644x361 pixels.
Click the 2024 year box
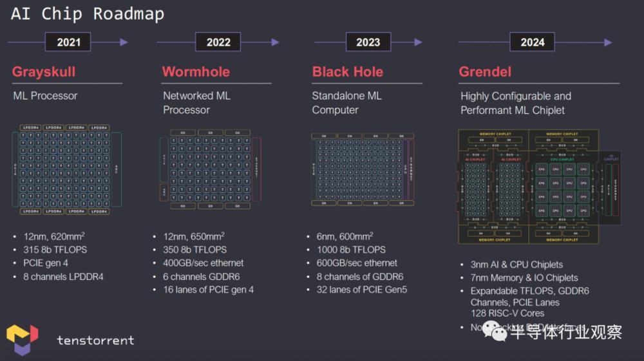pos(532,42)
